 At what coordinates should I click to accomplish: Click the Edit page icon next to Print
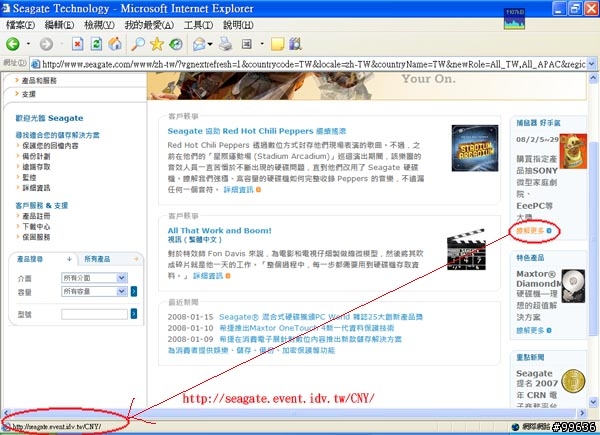(247, 44)
